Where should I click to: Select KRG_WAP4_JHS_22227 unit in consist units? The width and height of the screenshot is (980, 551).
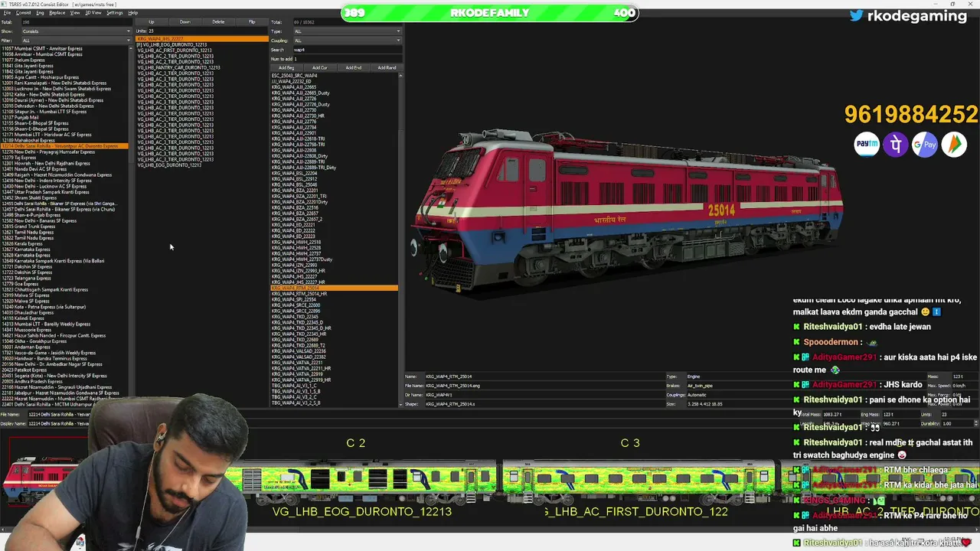(x=202, y=39)
